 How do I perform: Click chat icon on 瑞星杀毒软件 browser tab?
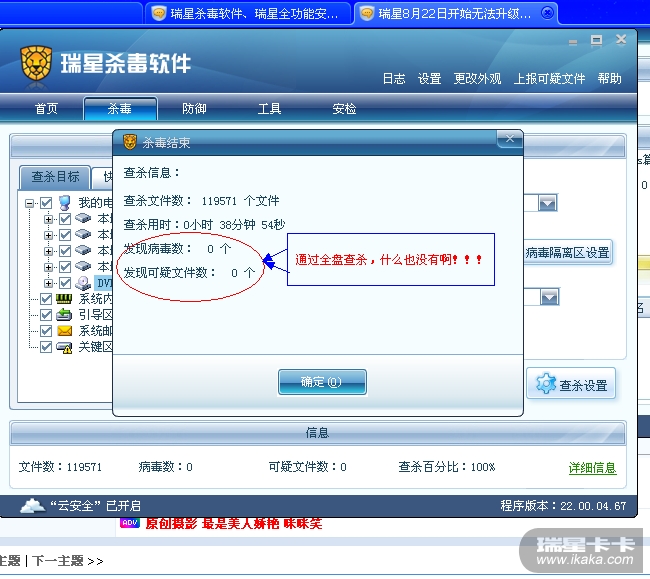tap(159, 13)
